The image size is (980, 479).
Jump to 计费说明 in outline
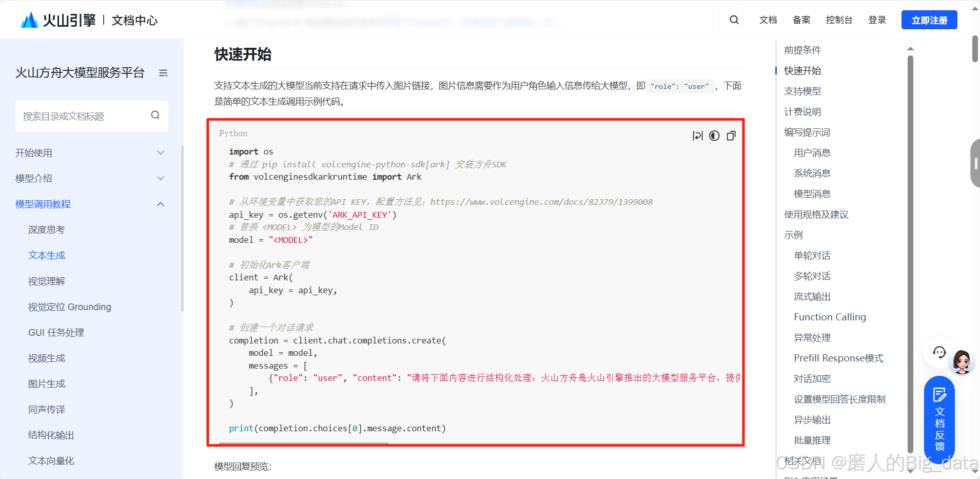802,112
